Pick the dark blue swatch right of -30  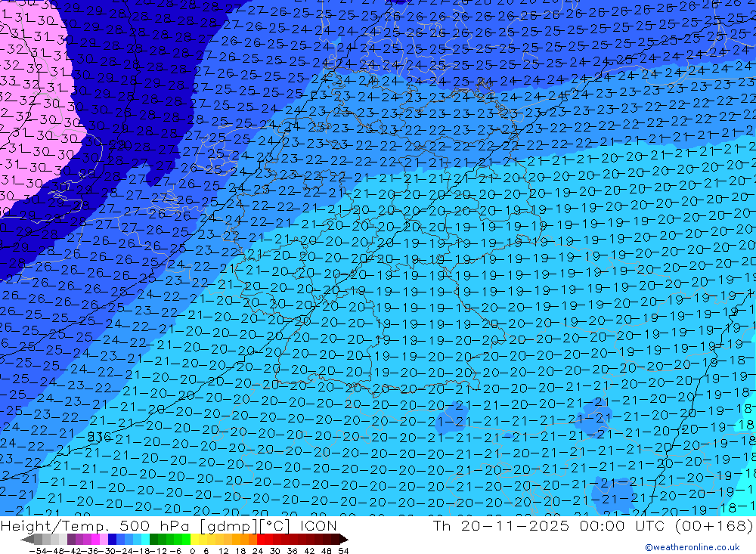coord(112,540)
